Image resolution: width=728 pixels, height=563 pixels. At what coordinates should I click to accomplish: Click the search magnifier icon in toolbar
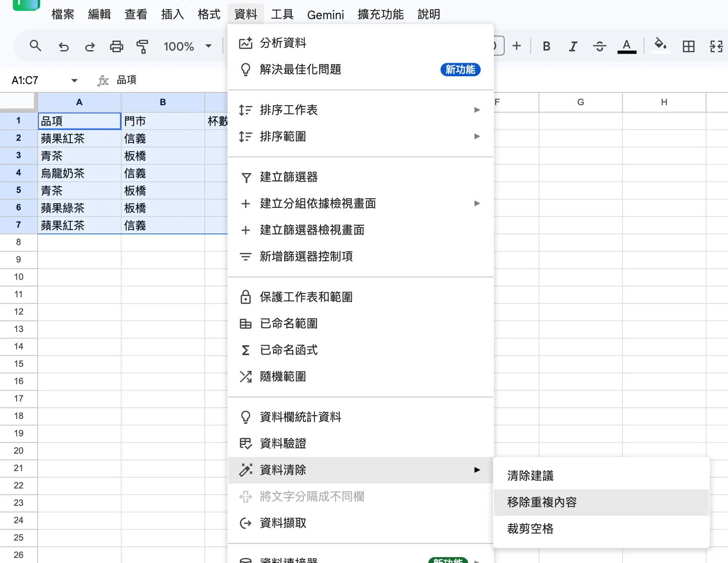[x=35, y=46]
